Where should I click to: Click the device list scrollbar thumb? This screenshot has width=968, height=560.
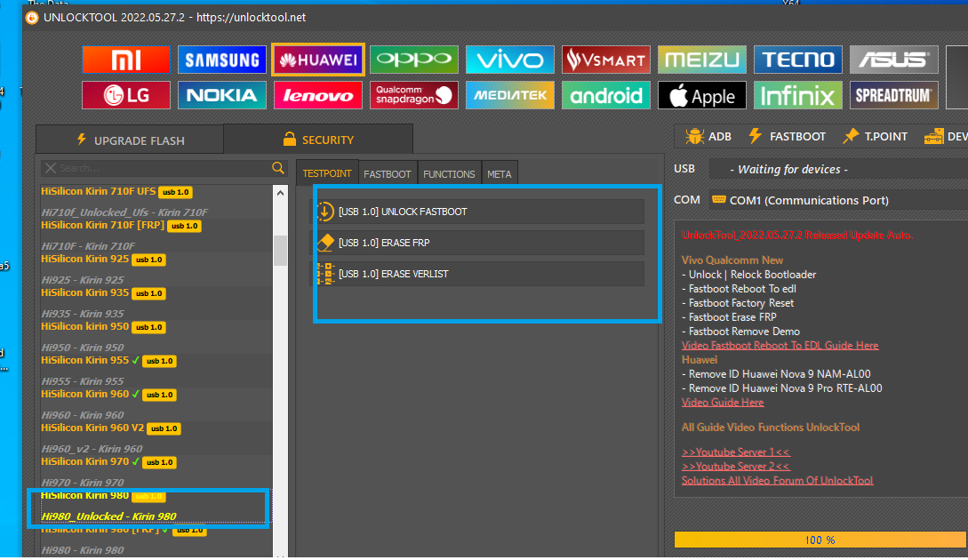click(x=280, y=251)
